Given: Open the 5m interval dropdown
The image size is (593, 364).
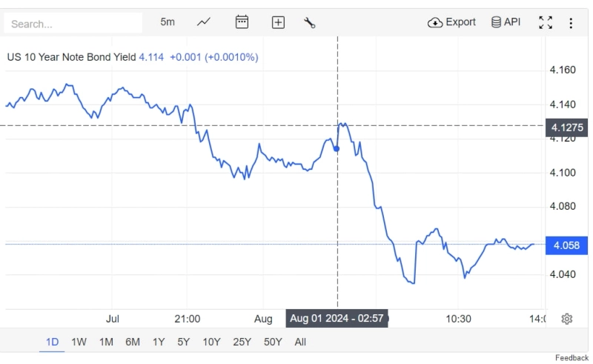Looking at the screenshot, I should [x=168, y=22].
